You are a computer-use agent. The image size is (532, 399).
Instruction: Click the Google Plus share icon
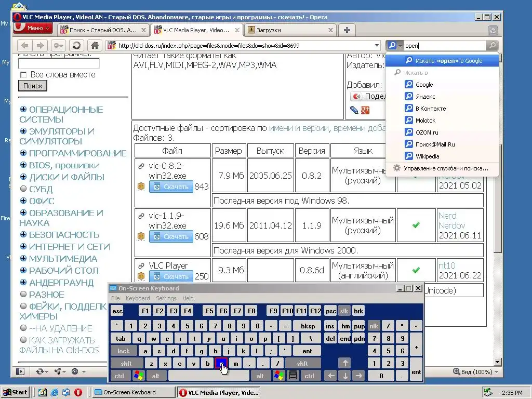tap(365, 110)
